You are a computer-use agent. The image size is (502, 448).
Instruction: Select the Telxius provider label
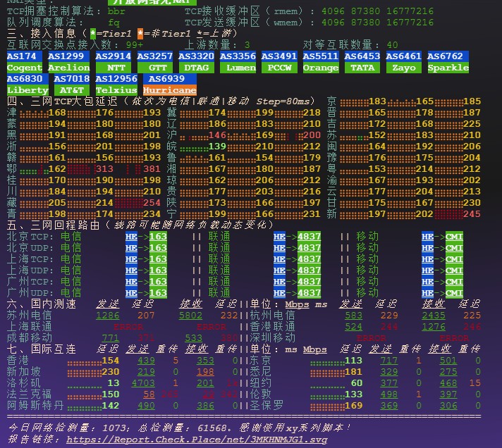click(x=116, y=90)
